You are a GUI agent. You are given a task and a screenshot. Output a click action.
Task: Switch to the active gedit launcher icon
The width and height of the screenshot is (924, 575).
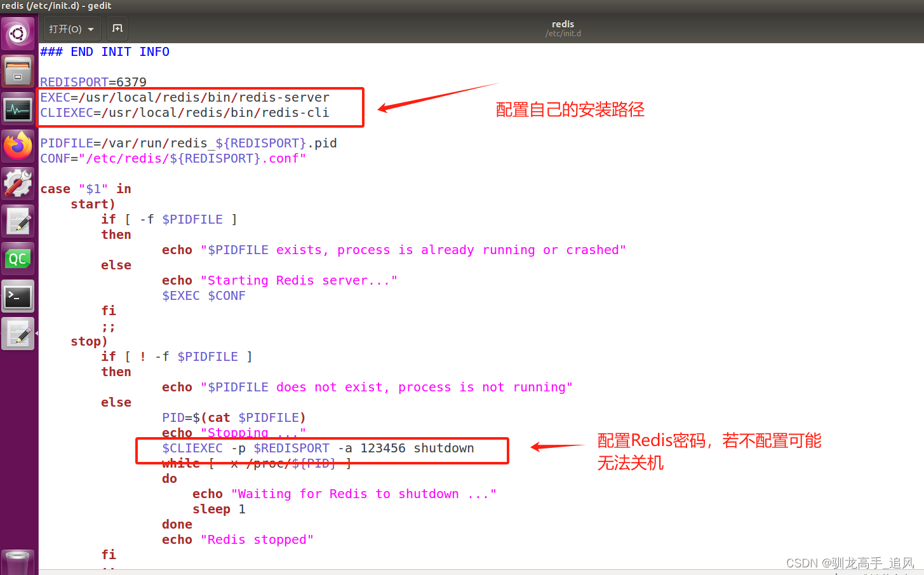18,334
